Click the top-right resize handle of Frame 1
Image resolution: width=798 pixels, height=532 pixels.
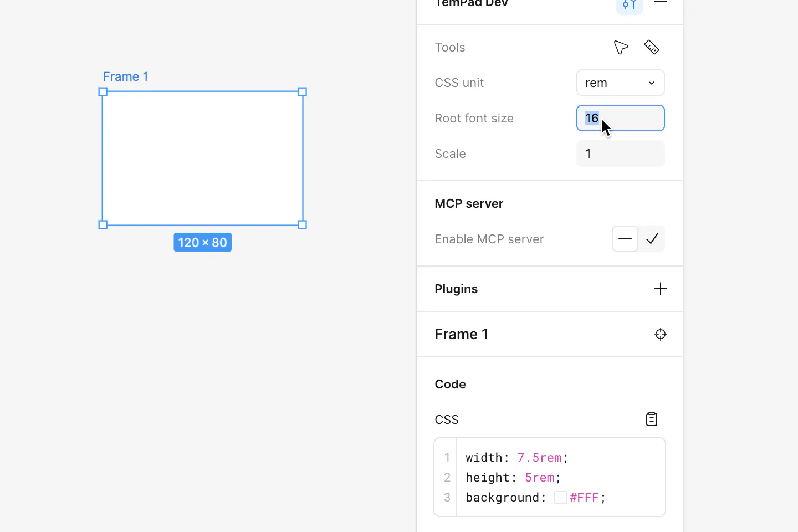(303, 92)
